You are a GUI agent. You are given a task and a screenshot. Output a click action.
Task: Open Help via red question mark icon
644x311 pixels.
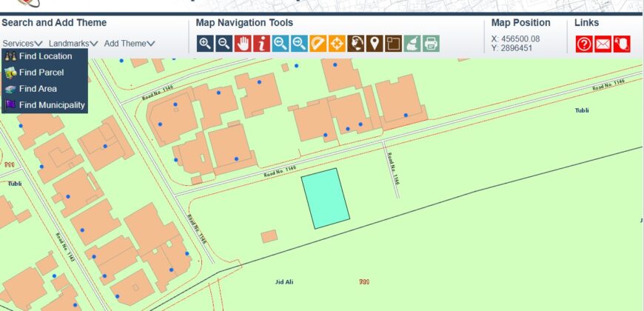click(584, 44)
